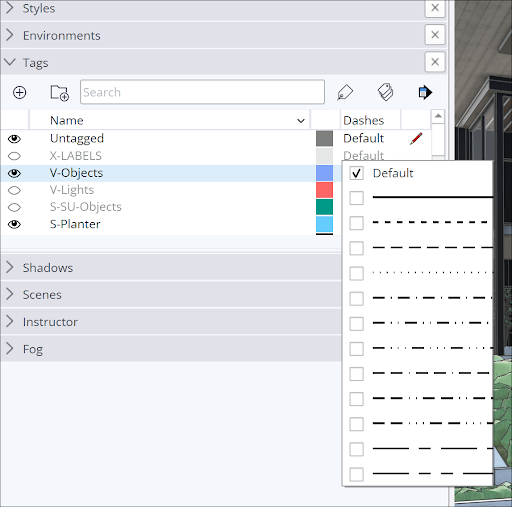This screenshot has width=512, height=507.
Task: Select the Tag tool icon
Action: (x=345, y=92)
